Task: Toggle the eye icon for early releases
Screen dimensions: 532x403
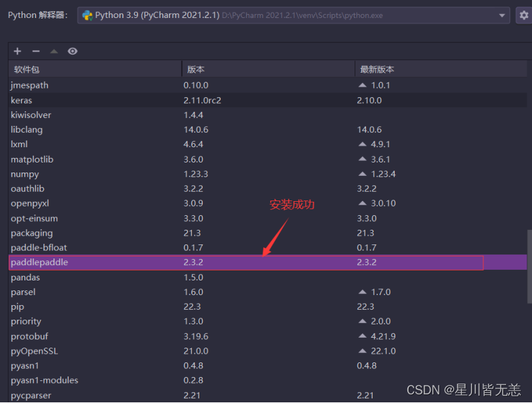Action: point(73,51)
